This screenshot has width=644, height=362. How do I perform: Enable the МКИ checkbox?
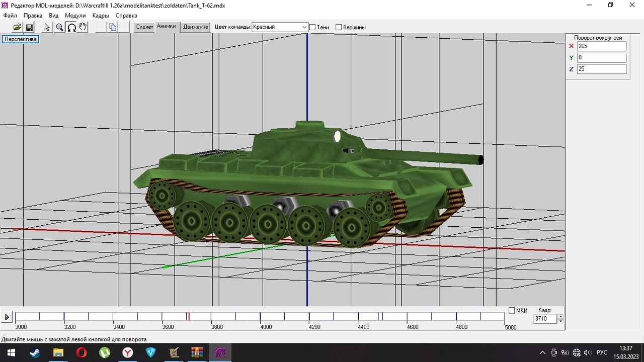point(512,310)
